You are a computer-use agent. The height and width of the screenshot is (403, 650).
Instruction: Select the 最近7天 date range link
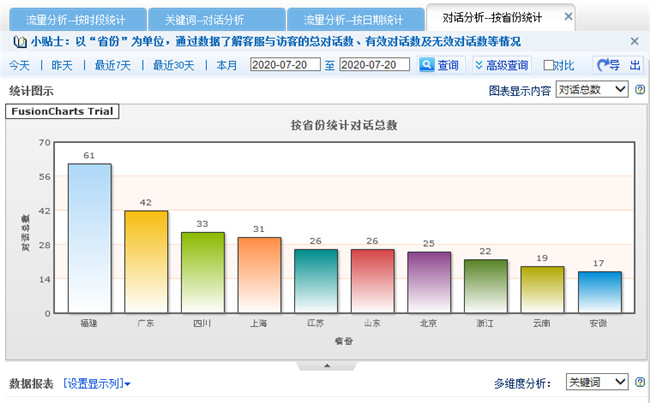pos(112,65)
